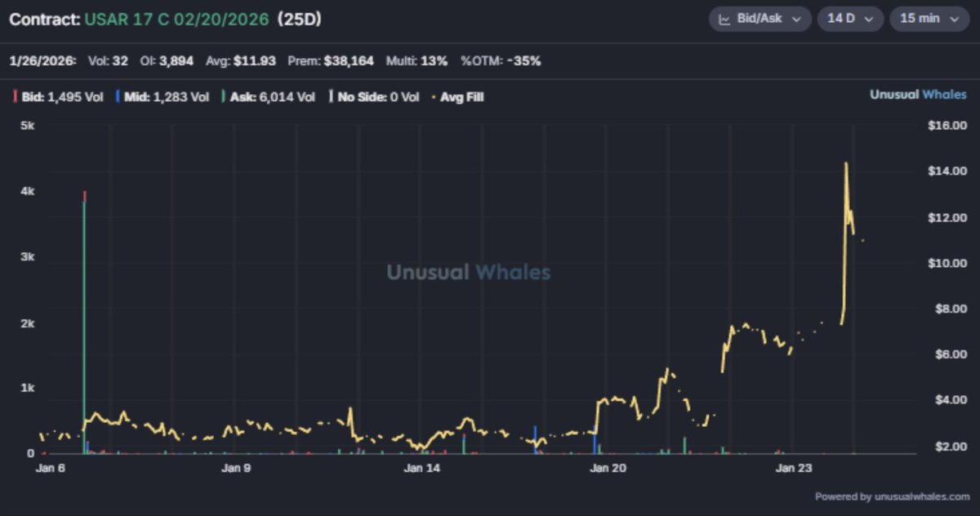Toggle the Bid volume legend series
This screenshot has height=516, width=980.
click(x=60, y=97)
